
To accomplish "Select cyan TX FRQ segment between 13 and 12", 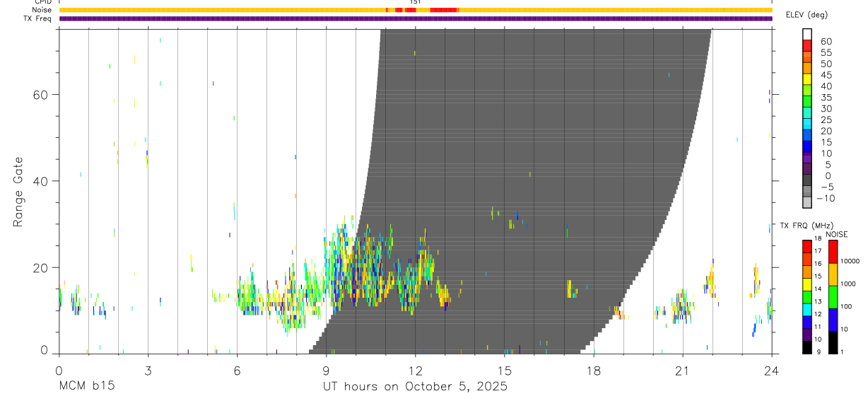I will point(807,308).
